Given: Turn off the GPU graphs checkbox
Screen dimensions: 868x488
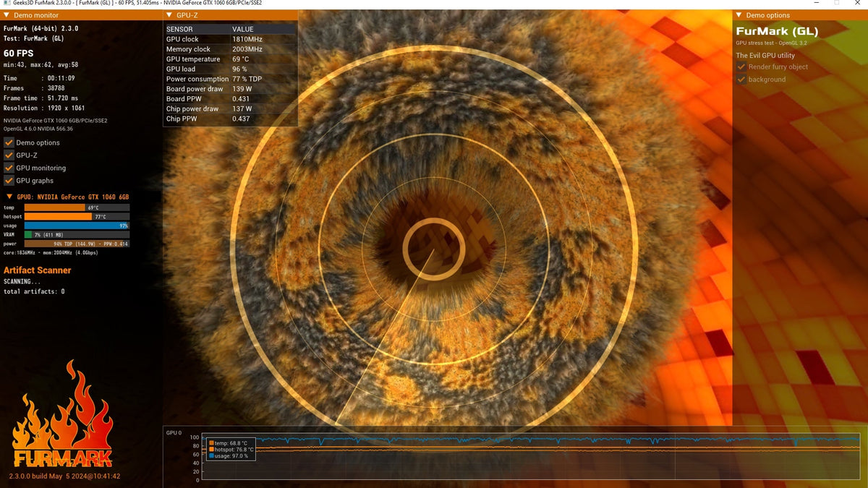Looking at the screenshot, I should 9,181.
